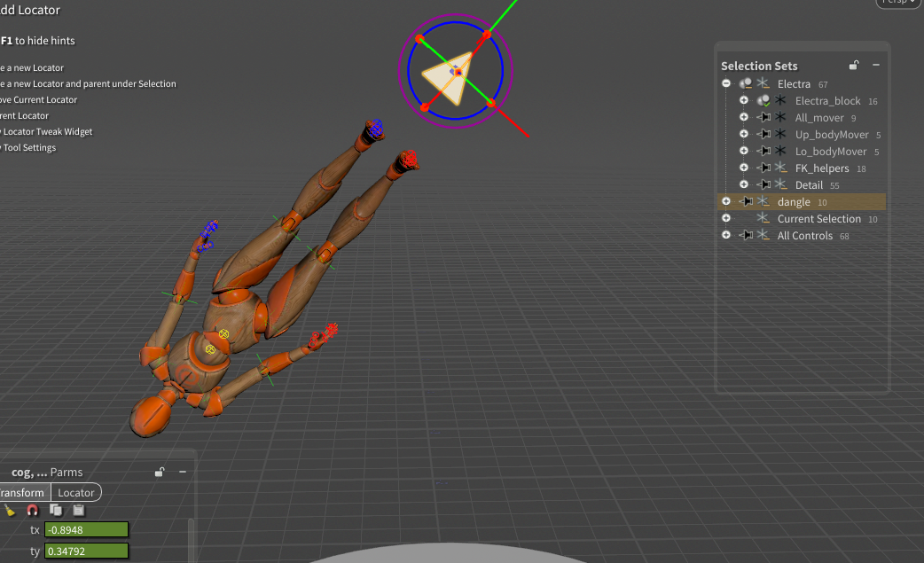The image size is (924, 563).
Task: Collapse the Electra selection set
Action: [x=726, y=83]
